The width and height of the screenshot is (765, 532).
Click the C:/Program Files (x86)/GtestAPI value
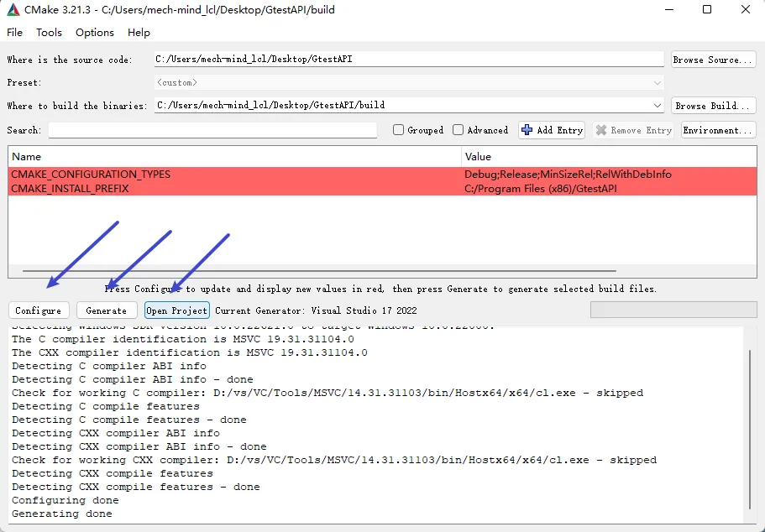(x=541, y=188)
